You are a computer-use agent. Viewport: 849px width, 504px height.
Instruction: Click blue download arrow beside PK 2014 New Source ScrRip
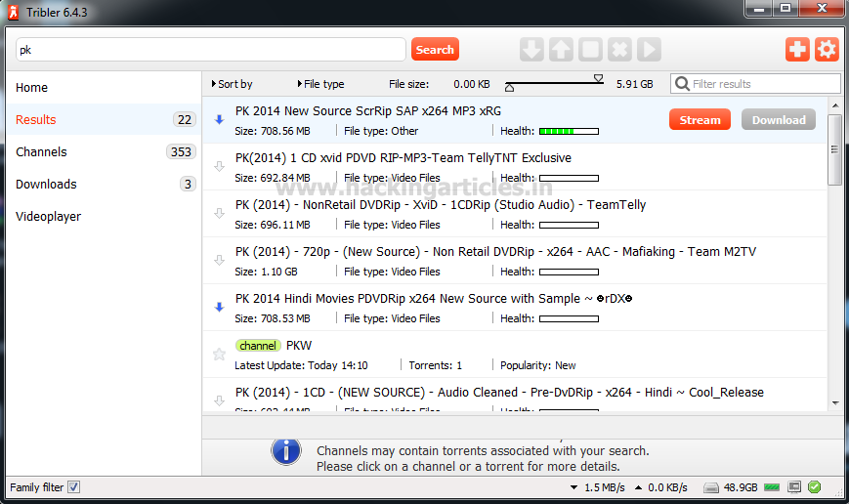(x=219, y=119)
